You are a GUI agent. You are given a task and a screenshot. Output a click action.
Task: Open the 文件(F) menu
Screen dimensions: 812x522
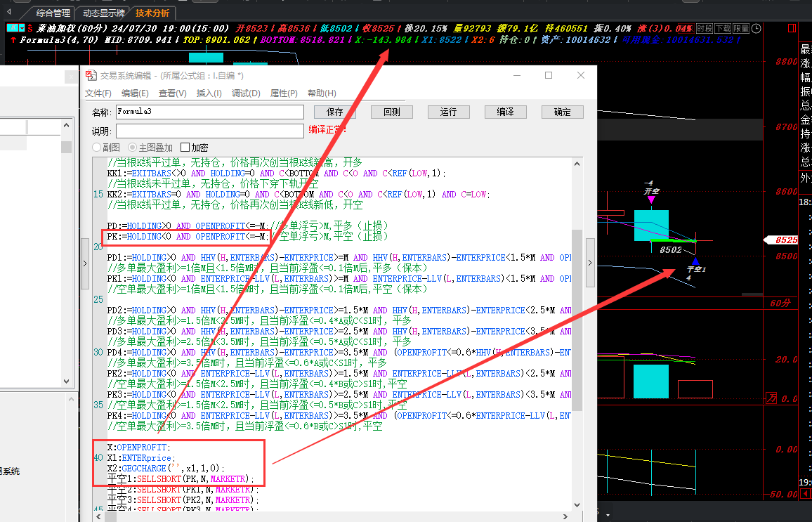98,93
